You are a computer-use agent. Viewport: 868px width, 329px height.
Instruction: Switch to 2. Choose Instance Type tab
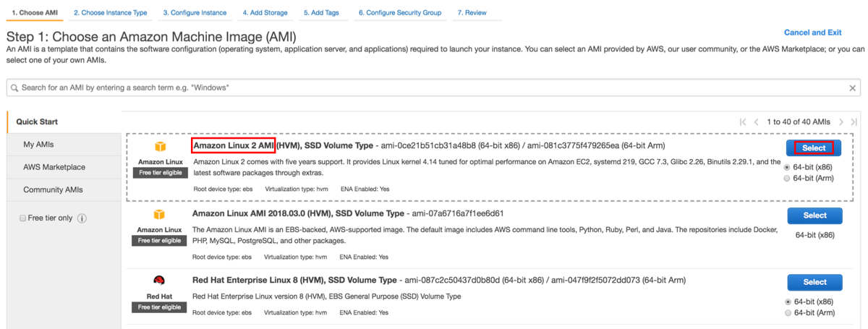(110, 13)
